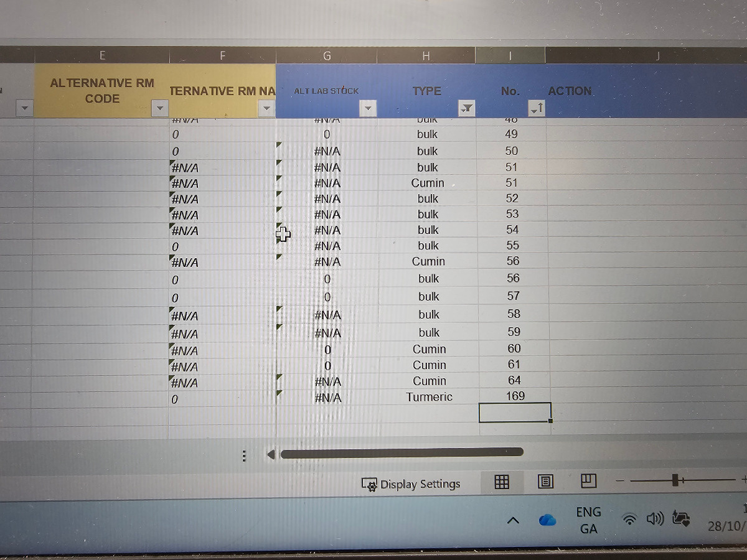Viewport: 747px width, 560px height.
Task: Switch to Normal view icon
Action: [x=502, y=482]
